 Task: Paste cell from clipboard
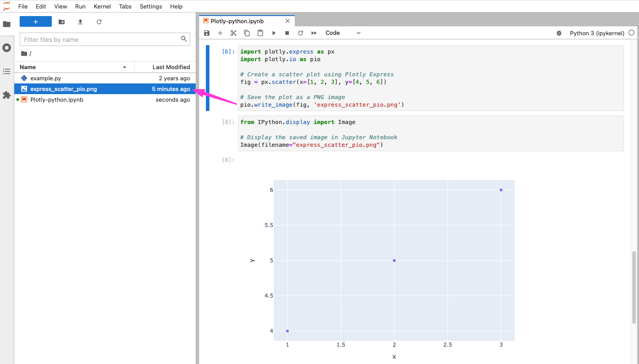point(260,33)
